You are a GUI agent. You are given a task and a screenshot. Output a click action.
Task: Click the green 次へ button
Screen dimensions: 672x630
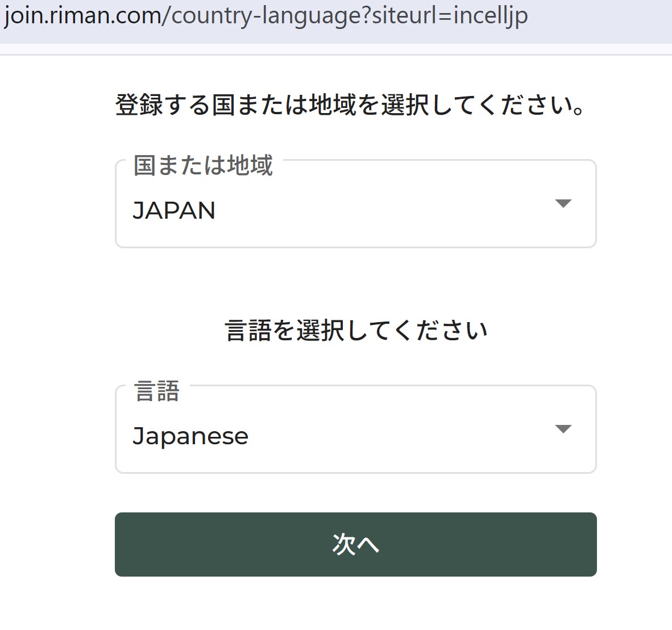coord(356,544)
